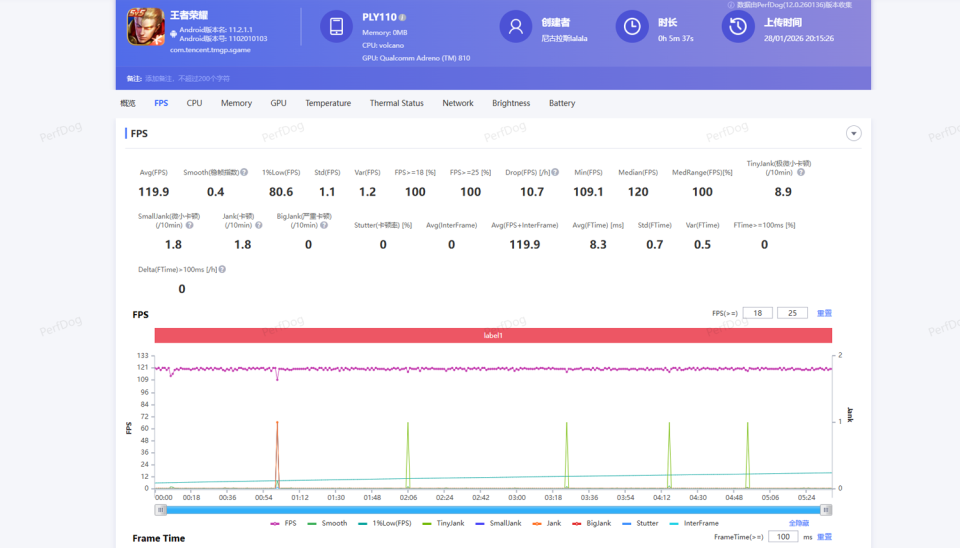Switch to the CPU tab
This screenshot has height=548, width=960.
point(194,103)
